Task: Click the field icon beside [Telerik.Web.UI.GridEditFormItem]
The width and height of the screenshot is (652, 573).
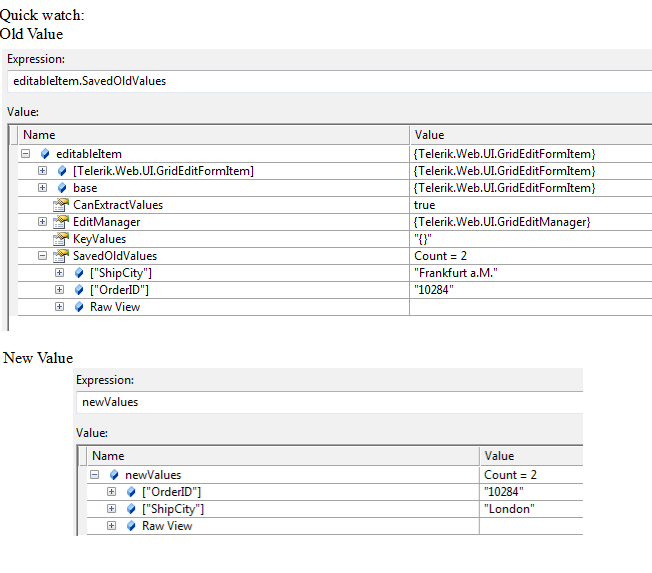Action: click(62, 171)
